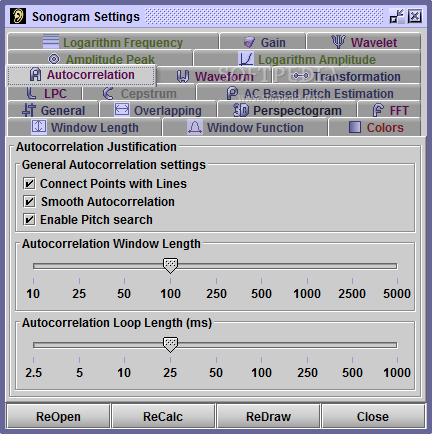
Task: Set Loop Length slider track near 100
Action: pyautogui.click(x=261, y=345)
